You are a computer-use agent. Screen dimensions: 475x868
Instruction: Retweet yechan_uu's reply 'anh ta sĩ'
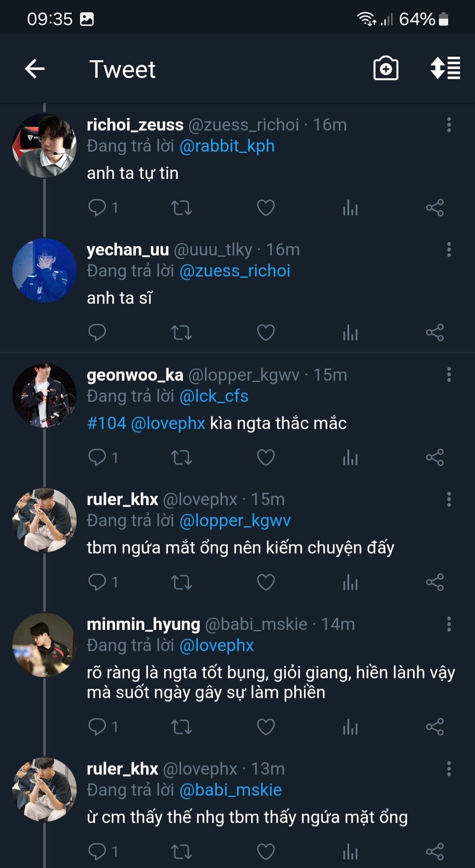181,333
